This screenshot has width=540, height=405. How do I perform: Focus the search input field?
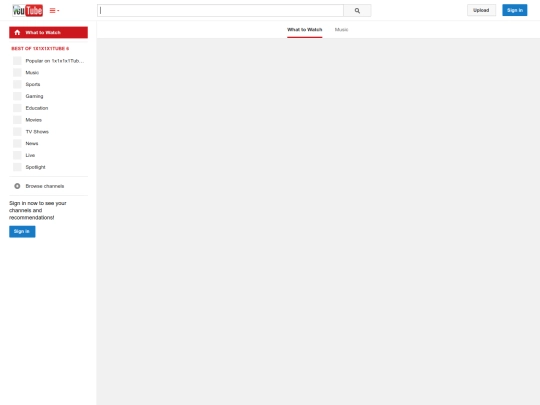click(220, 11)
